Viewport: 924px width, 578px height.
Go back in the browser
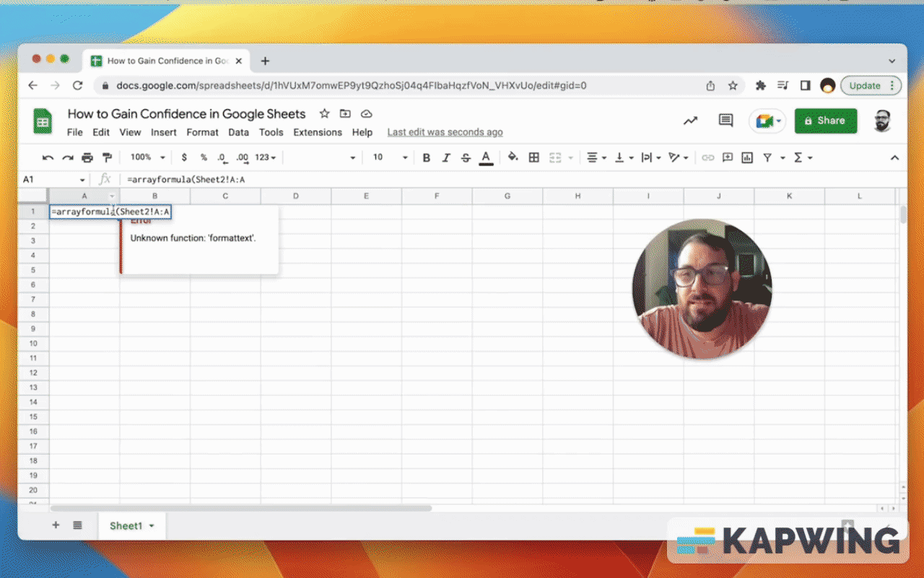[32, 85]
